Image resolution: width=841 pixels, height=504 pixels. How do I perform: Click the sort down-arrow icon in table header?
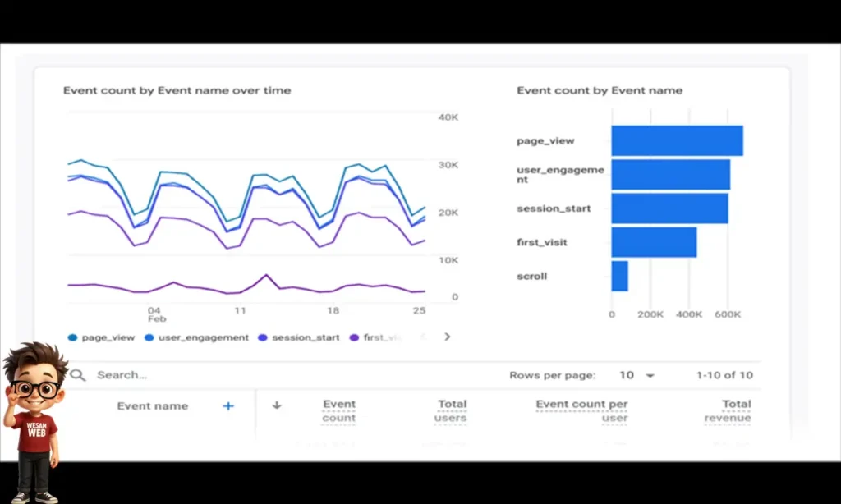pyautogui.click(x=277, y=405)
